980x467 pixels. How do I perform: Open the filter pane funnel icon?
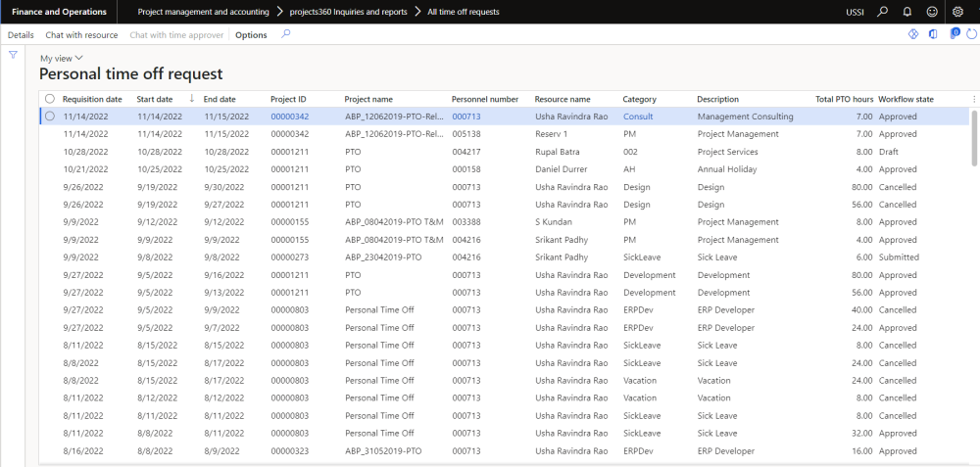14,55
